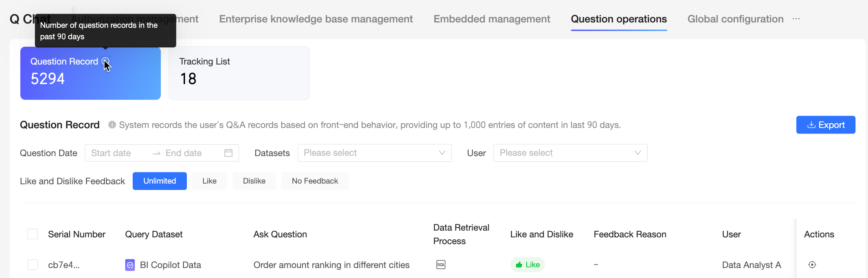Click the SQL data retrieval process icon

tap(441, 265)
